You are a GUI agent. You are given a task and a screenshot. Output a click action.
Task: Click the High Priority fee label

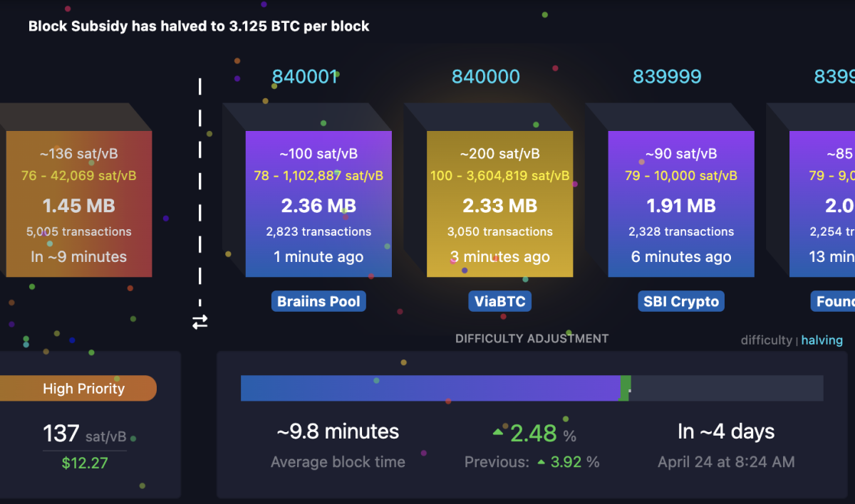point(83,389)
